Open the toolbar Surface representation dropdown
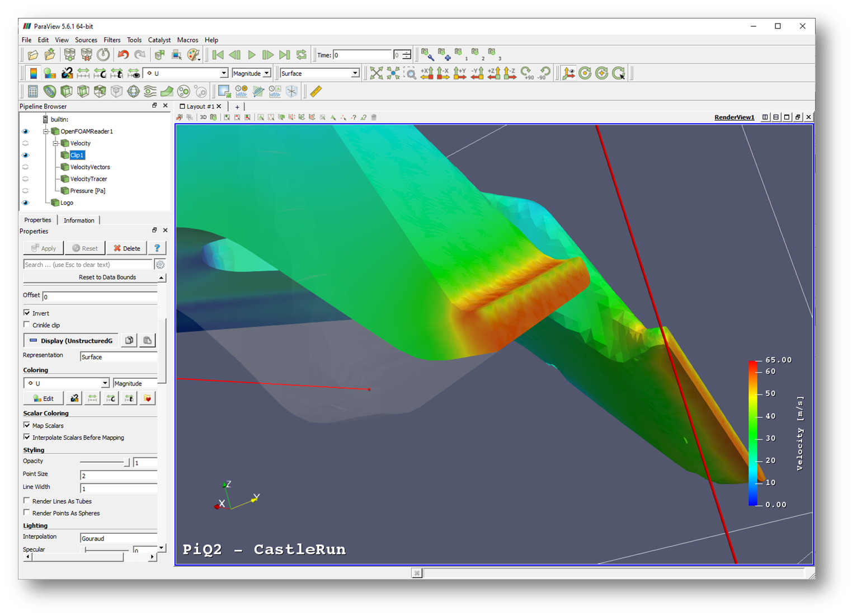The width and height of the screenshot is (852, 616). click(319, 73)
